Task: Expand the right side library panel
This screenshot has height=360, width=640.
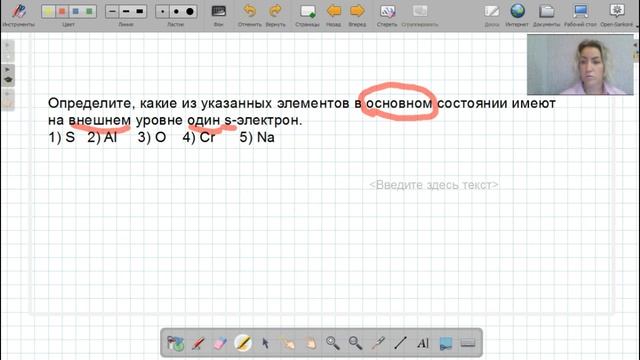Action: pos(636,50)
